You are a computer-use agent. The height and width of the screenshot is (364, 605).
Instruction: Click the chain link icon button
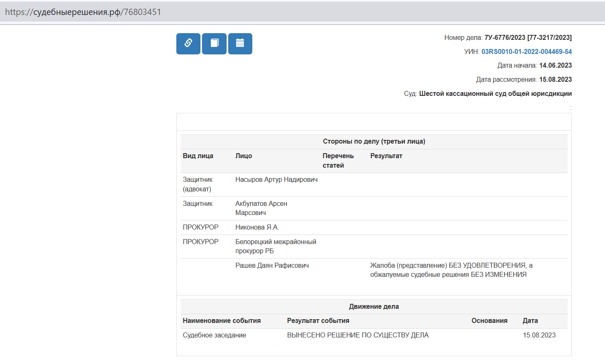point(188,44)
